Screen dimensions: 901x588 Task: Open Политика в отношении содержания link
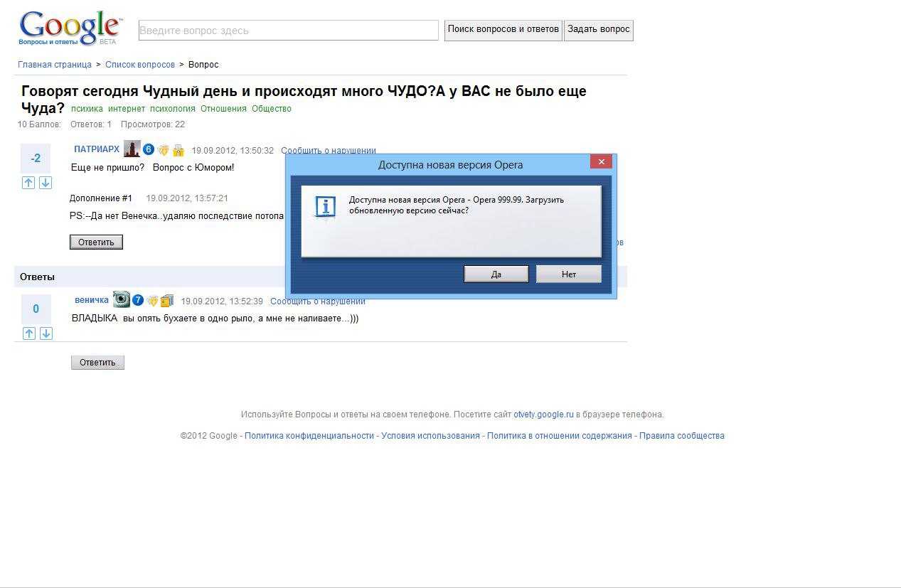(x=560, y=436)
